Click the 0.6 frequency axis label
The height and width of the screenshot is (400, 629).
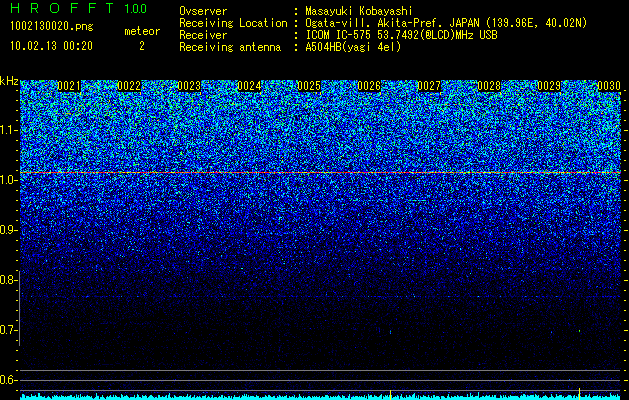tap(7, 380)
